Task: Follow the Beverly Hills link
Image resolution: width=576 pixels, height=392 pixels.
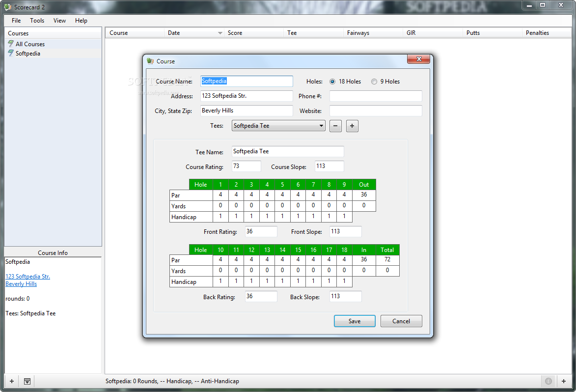Action: tap(21, 283)
